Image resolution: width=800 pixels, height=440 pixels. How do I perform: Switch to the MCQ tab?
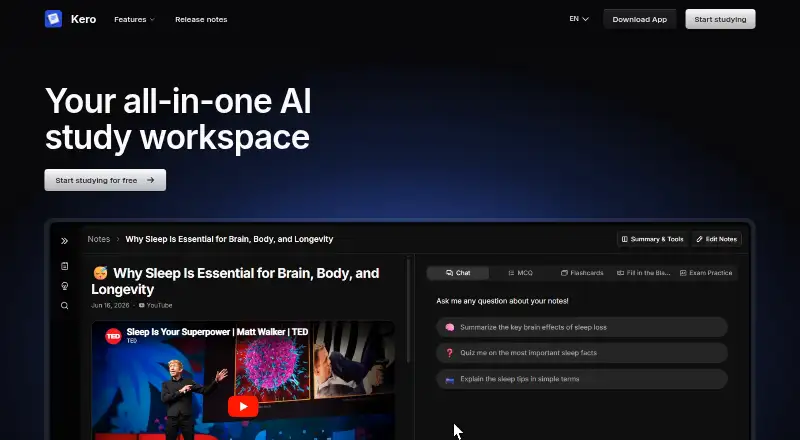[x=520, y=273]
